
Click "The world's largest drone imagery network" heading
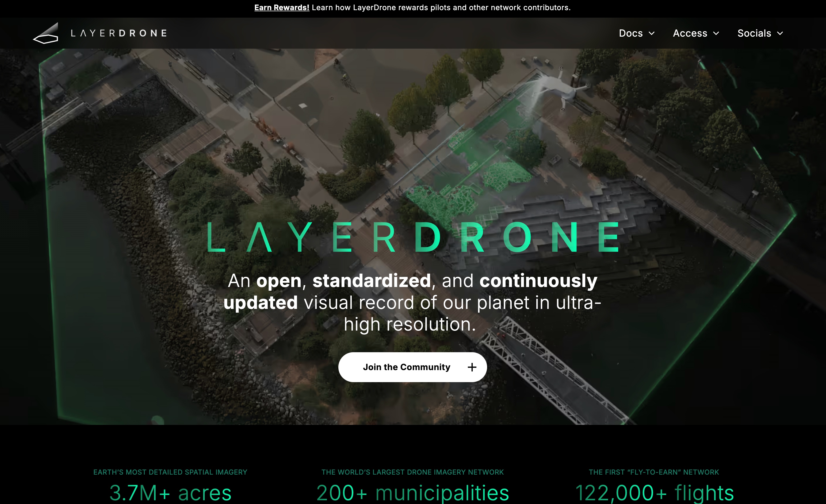click(413, 472)
